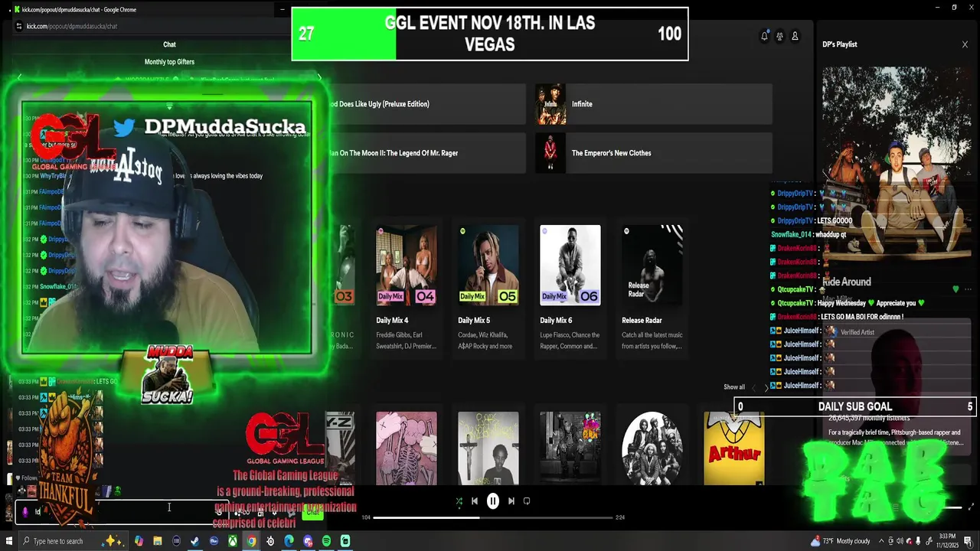The height and width of the screenshot is (551, 980).
Task: Toggle the liked heart for Ride Around
Action: point(955,289)
